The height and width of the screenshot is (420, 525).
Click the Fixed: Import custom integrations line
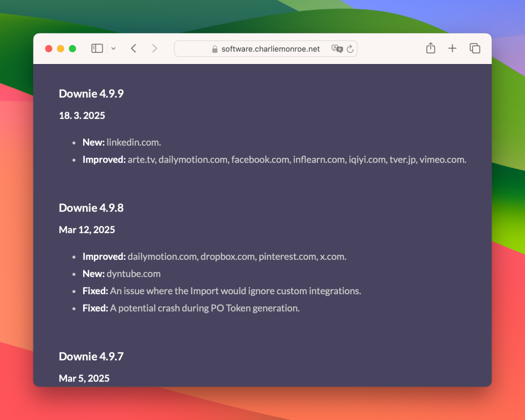click(222, 291)
